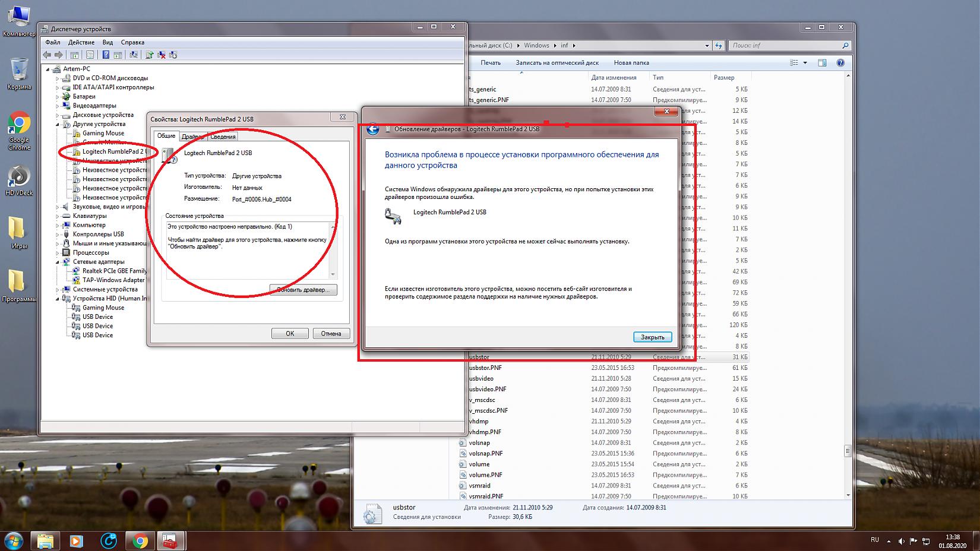
Task: Expand the Клавиатуры category
Action: point(58,216)
